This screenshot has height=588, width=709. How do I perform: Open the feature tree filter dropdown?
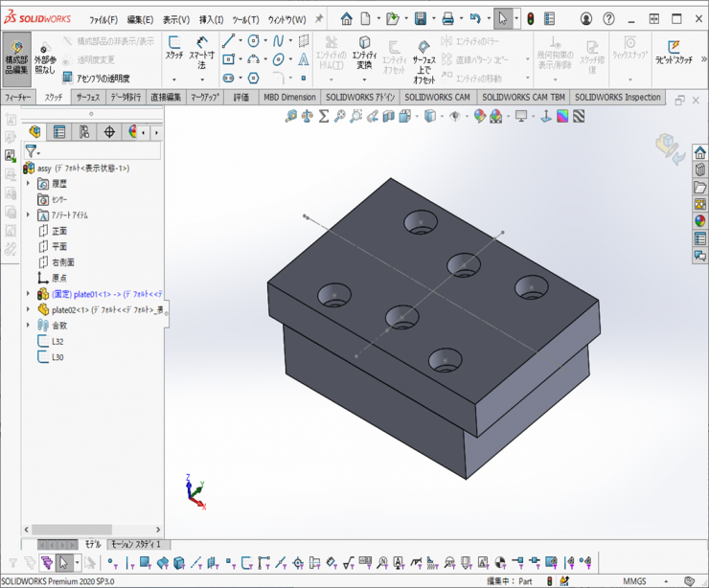point(34,151)
